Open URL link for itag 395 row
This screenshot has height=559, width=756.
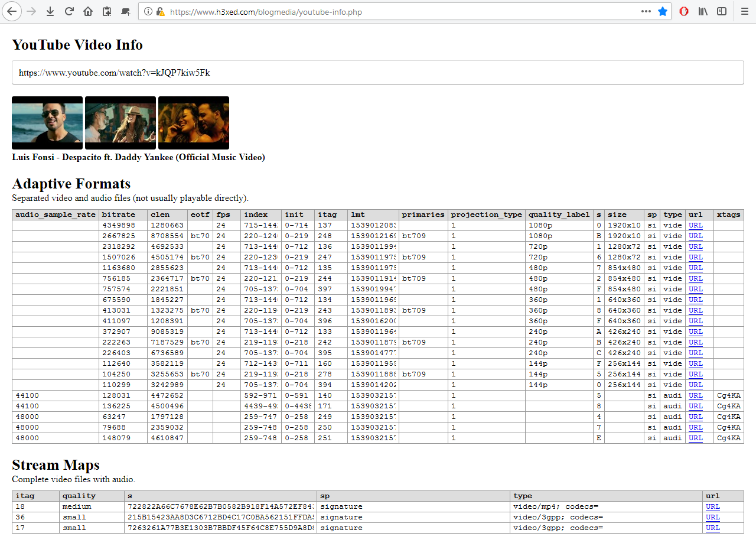[696, 353]
